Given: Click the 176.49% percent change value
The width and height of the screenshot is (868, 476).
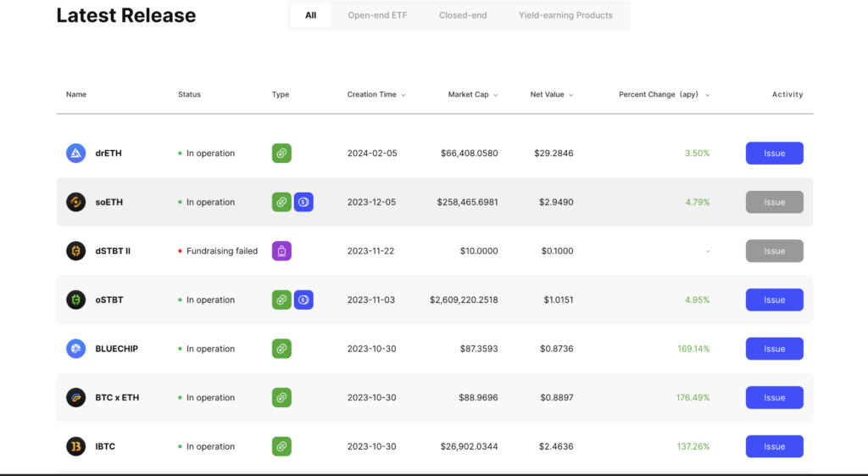Looking at the screenshot, I should click(x=693, y=397).
